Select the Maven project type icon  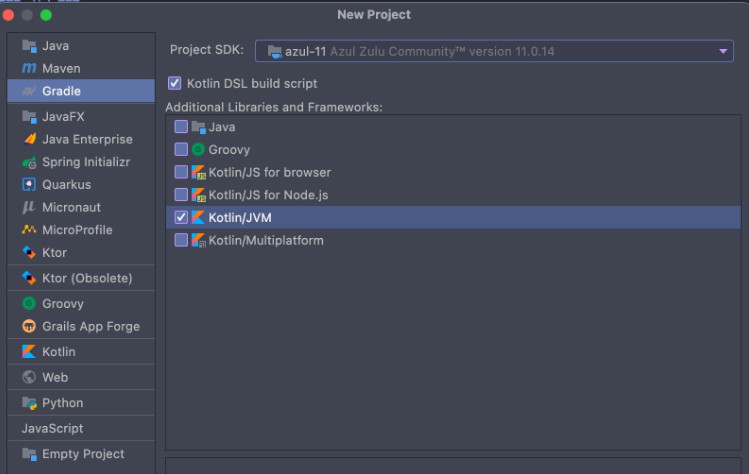tap(29, 68)
